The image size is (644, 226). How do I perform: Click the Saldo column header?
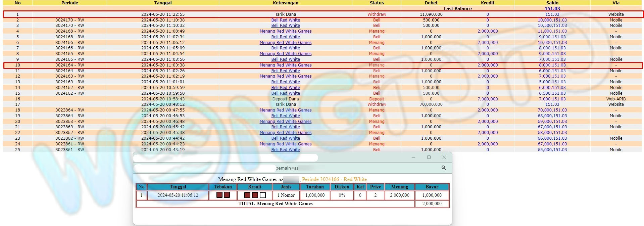click(x=552, y=3)
